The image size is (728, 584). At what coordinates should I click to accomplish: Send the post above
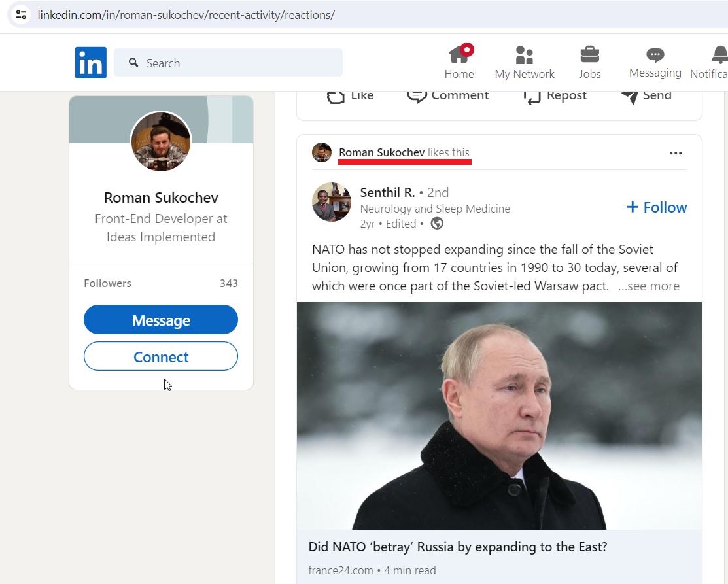pos(646,95)
